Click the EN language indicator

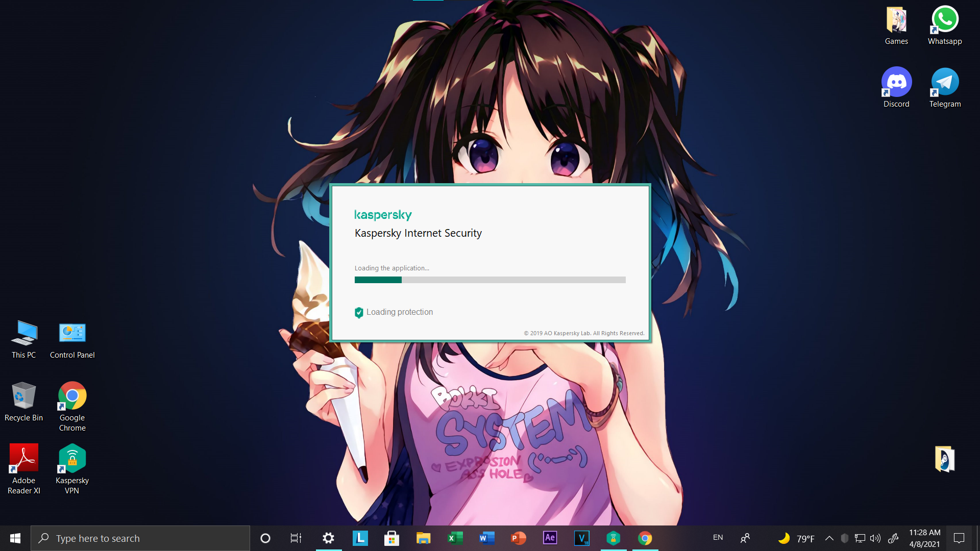[x=718, y=538]
